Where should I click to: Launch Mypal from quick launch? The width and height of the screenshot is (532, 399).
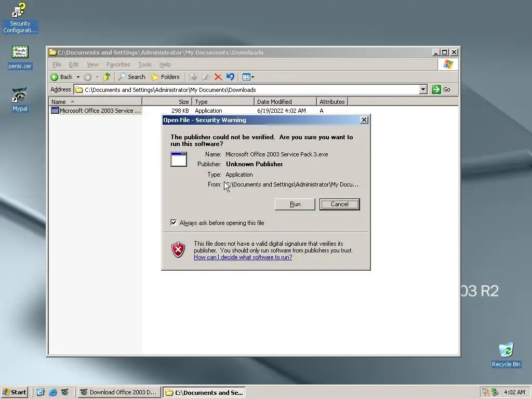pyautogui.click(x=64, y=392)
